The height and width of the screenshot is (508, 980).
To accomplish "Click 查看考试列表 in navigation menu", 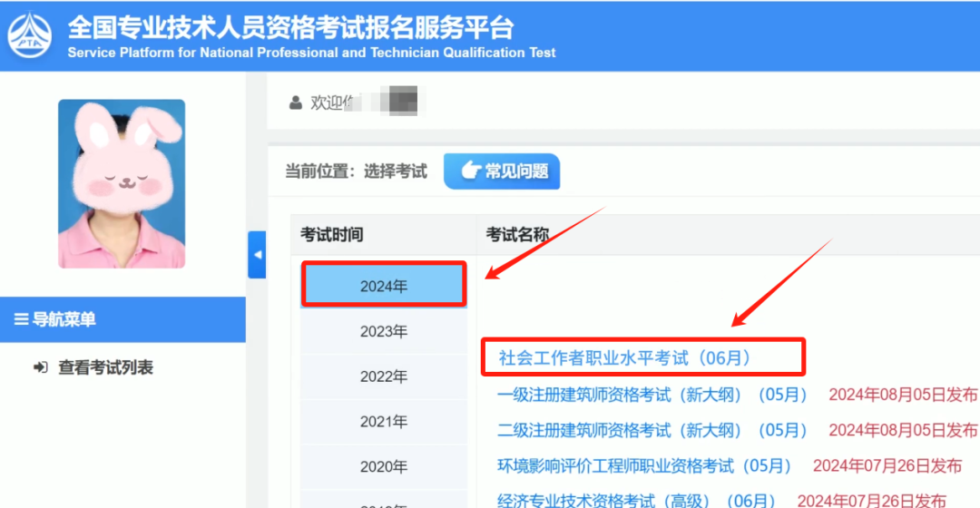I will (105, 367).
